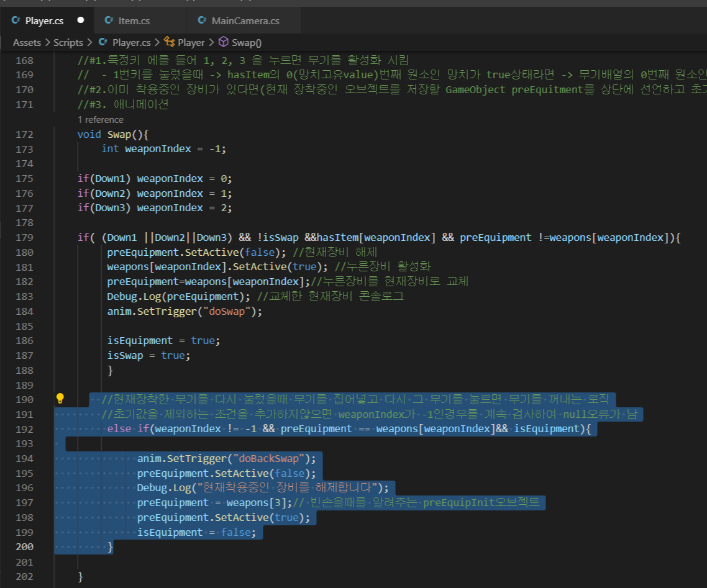Select Player class in the breadcrumb
707x588 pixels.
[x=191, y=42]
